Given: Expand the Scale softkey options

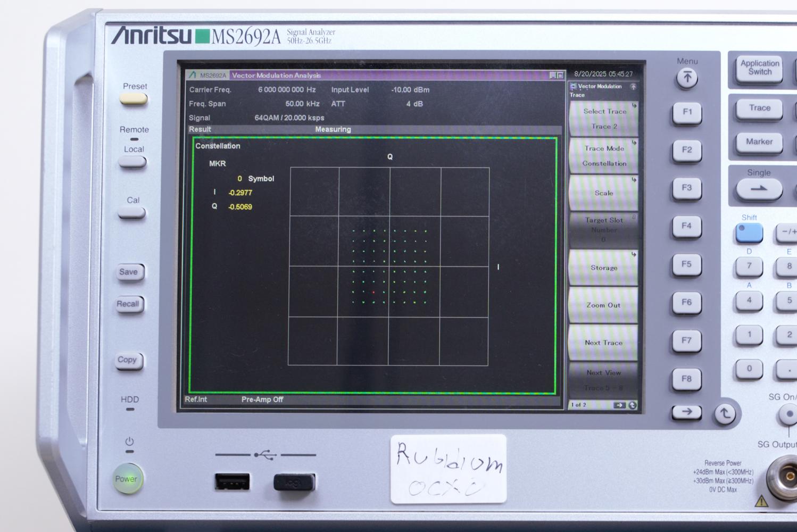Looking at the screenshot, I should 603,193.
